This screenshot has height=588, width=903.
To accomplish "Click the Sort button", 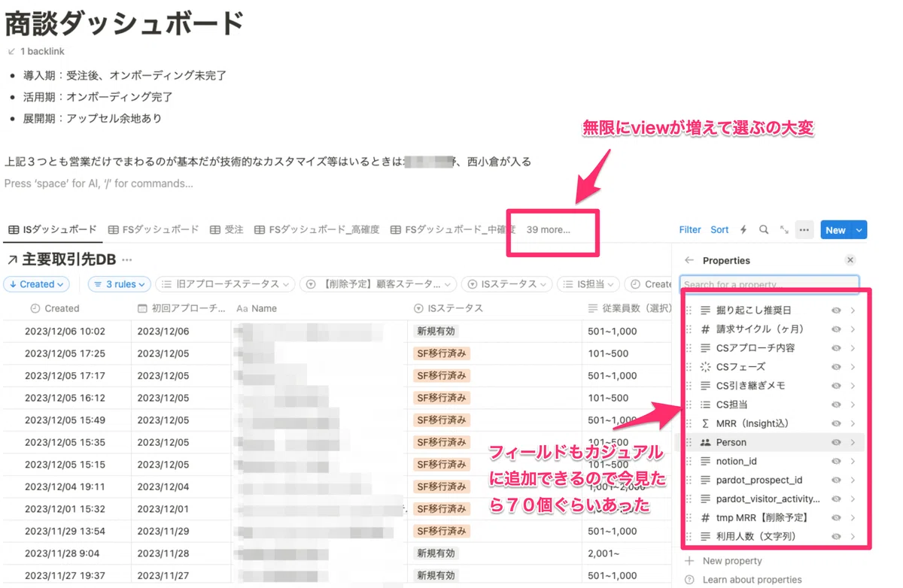I will tap(719, 230).
